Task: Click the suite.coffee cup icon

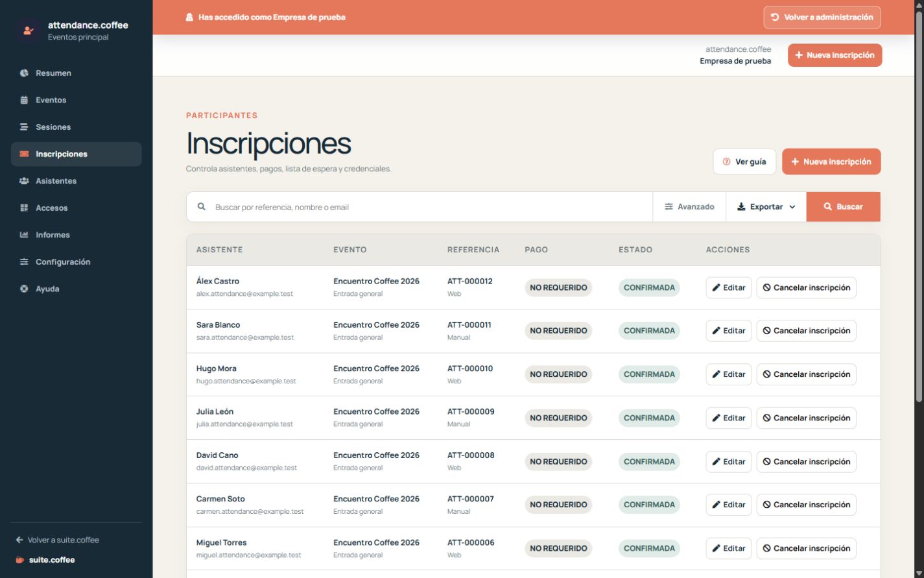Action: coord(20,560)
